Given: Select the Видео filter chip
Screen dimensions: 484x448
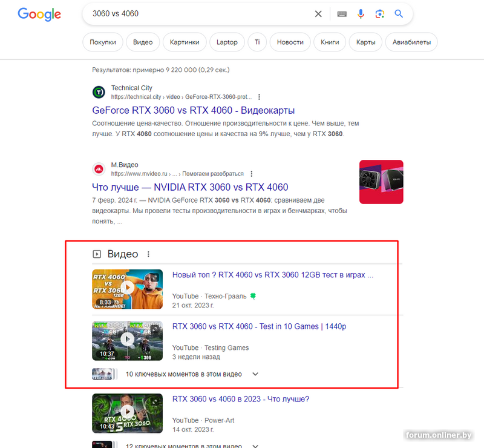Looking at the screenshot, I should pos(143,42).
